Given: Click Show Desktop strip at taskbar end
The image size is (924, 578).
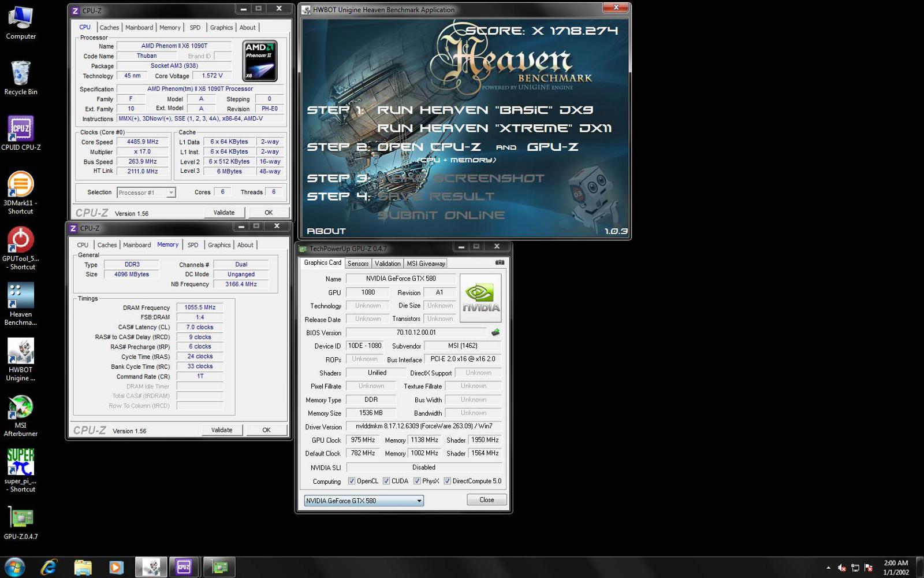Looking at the screenshot, I should (919, 568).
